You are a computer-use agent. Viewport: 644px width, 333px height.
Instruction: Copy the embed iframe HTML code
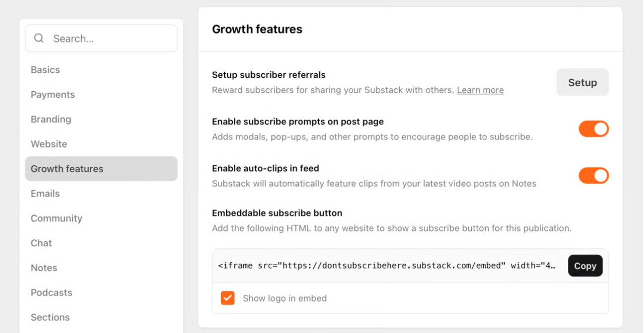(585, 266)
